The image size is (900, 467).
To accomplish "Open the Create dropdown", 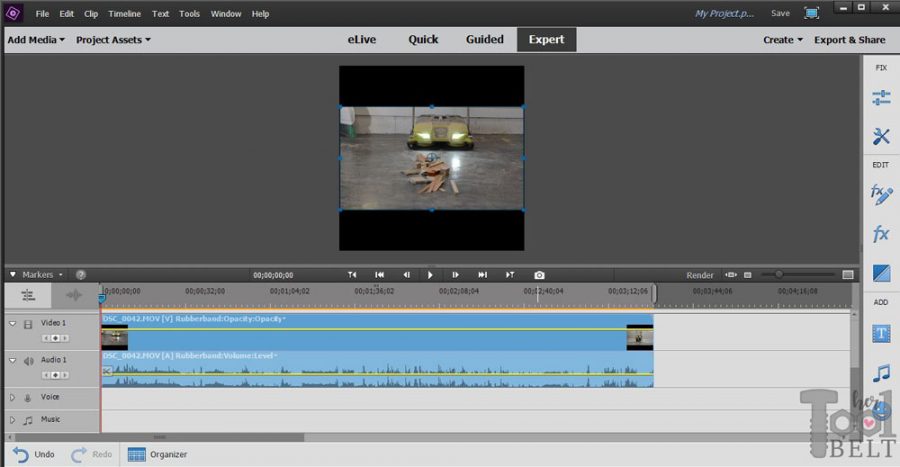I will [x=783, y=40].
